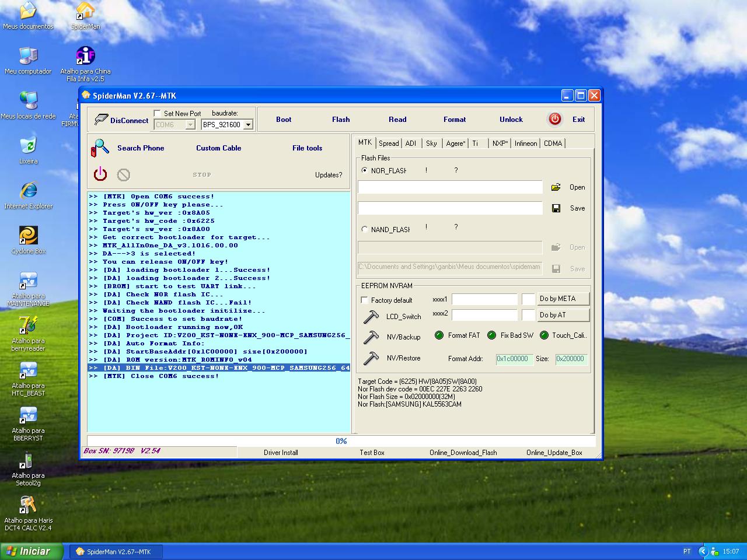Click the 0% progress bar
747x560 pixels.
click(341, 441)
